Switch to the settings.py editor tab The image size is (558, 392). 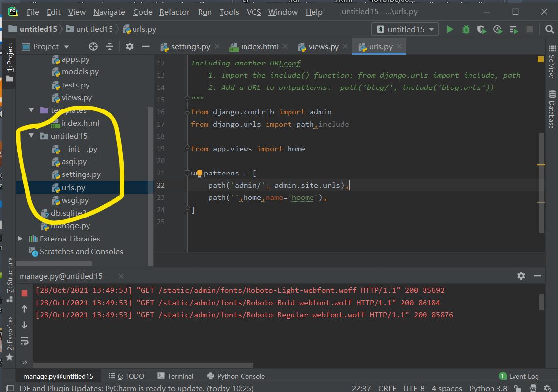190,47
